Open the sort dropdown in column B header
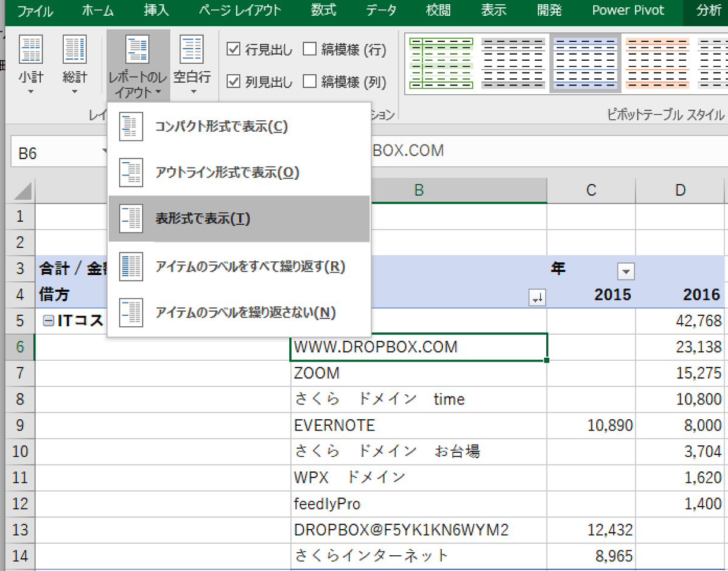This screenshot has height=571, width=728. coord(537,297)
